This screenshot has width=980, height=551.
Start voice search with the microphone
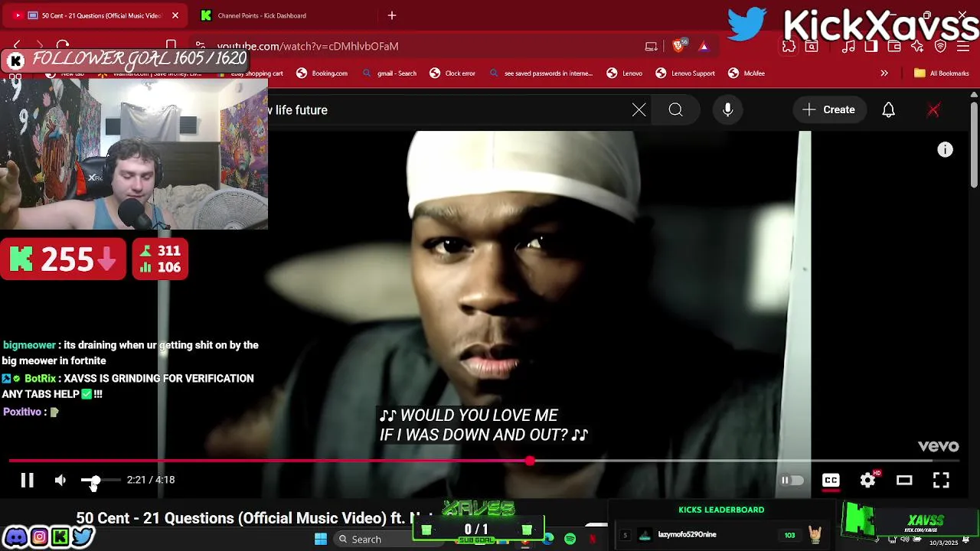coord(728,110)
